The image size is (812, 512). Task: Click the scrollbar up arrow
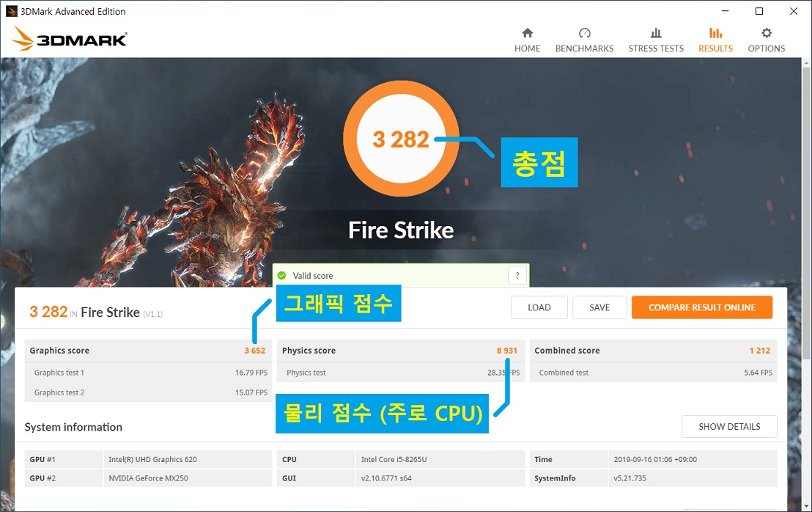coord(806,63)
